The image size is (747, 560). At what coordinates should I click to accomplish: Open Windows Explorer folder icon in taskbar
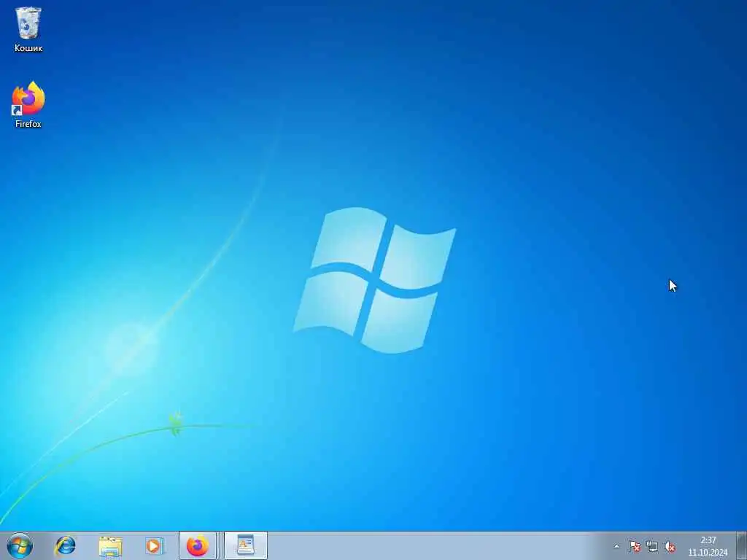point(111,546)
